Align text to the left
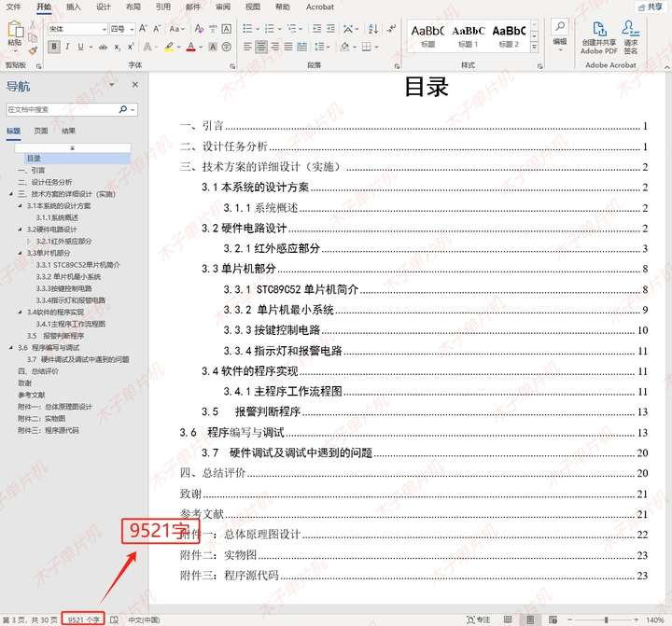The image size is (672, 626). click(x=247, y=47)
